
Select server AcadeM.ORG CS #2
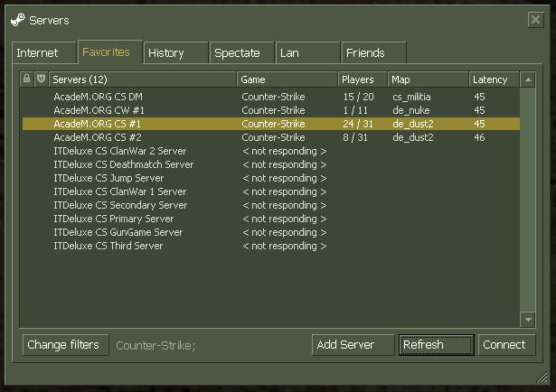click(271, 137)
